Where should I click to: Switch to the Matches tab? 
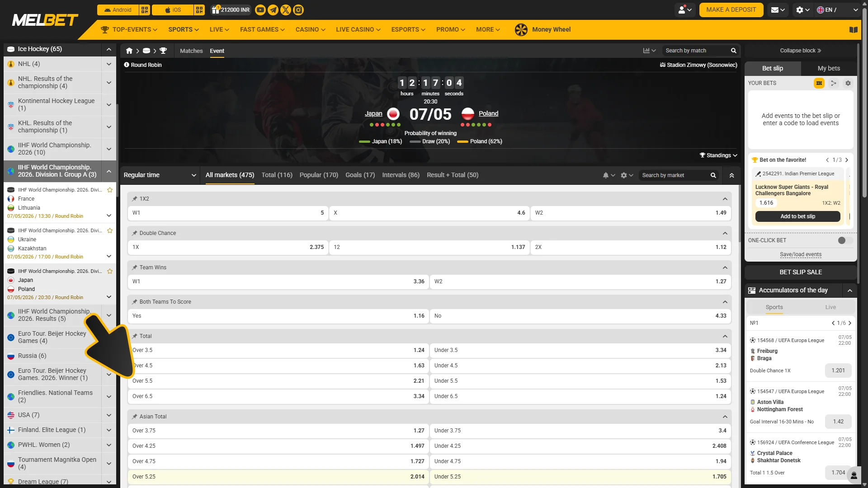(191, 51)
